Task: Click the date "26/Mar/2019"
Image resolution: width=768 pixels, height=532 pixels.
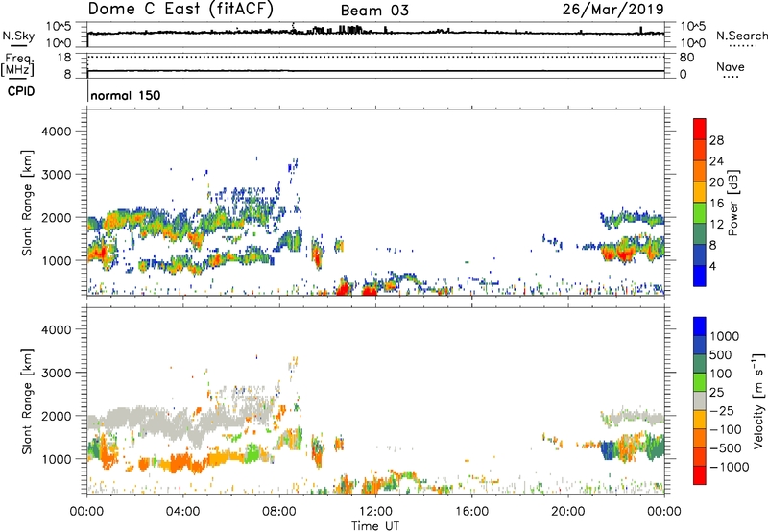Action: point(612,9)
